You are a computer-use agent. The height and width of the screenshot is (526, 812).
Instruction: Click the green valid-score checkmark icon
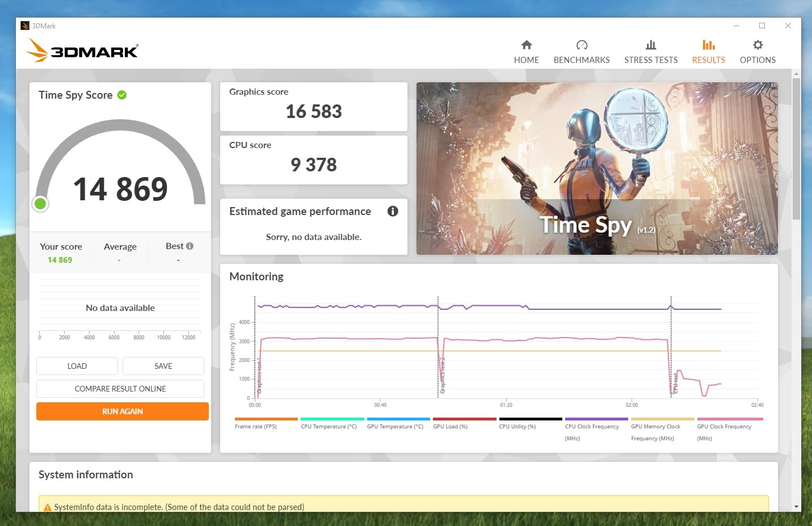pos(122,95)
